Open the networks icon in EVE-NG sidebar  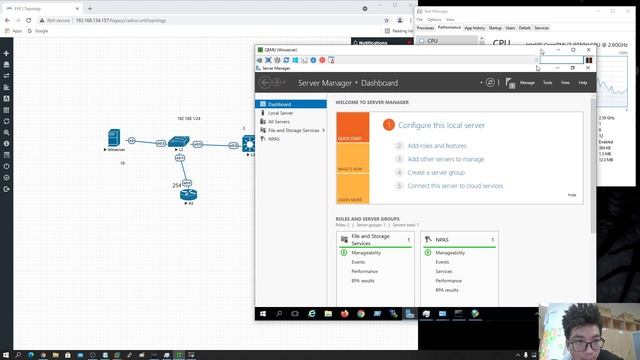tap(6, 76)
